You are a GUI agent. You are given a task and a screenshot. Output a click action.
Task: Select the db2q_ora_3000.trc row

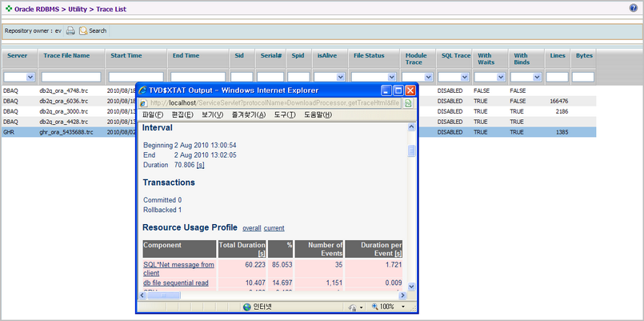tap(298, 111)
